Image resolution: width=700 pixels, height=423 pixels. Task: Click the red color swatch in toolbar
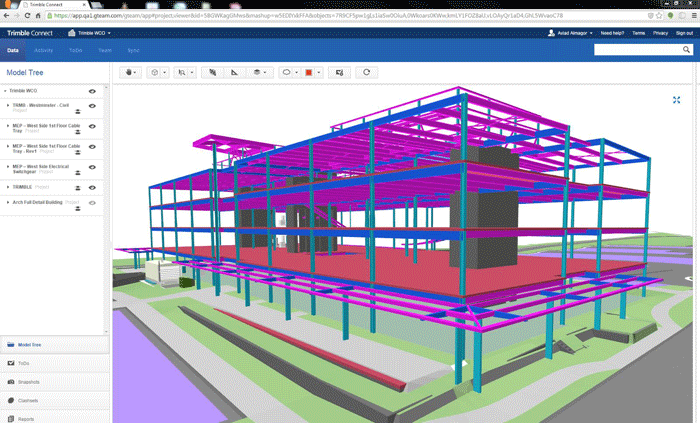pyautogui.click(x=309, y=72)
